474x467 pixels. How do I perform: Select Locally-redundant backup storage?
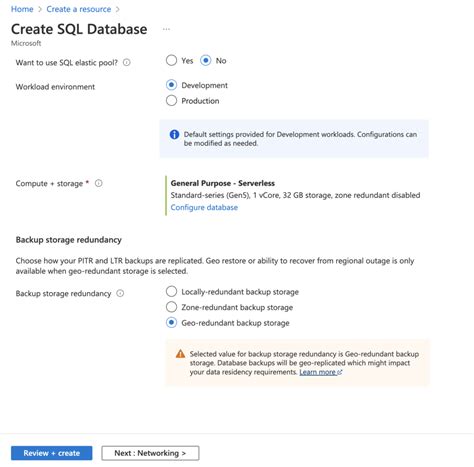pos(171,291)
